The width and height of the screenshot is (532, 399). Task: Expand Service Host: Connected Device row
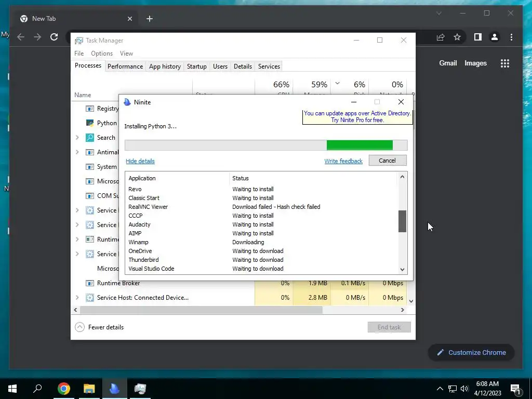coord(77,298)
